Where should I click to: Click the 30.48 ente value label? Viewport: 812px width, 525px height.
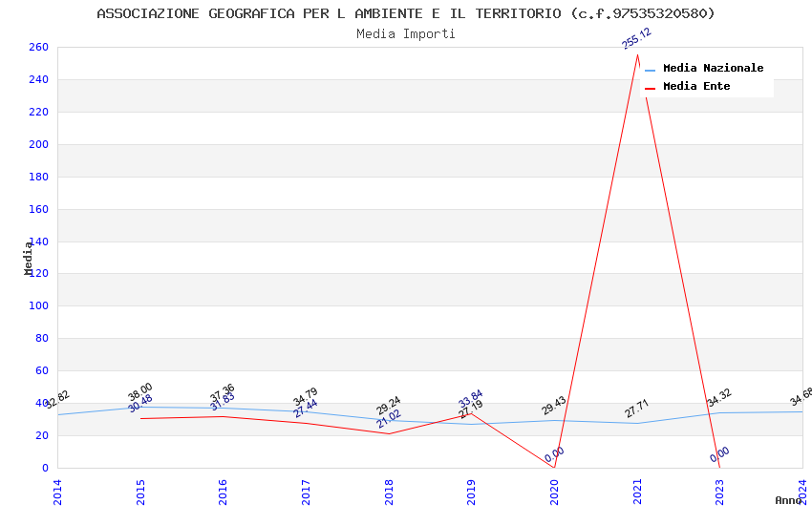click(139, 404)
